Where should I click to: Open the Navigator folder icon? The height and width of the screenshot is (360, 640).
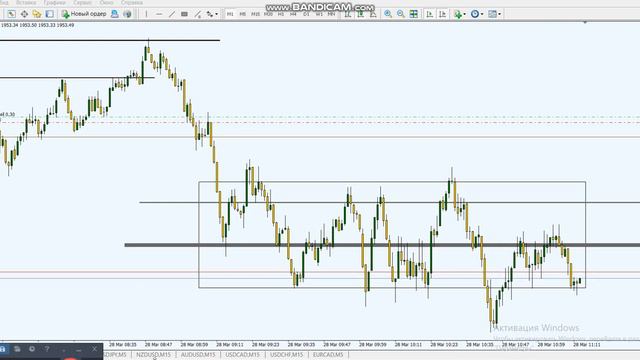[x=37, y=14]
